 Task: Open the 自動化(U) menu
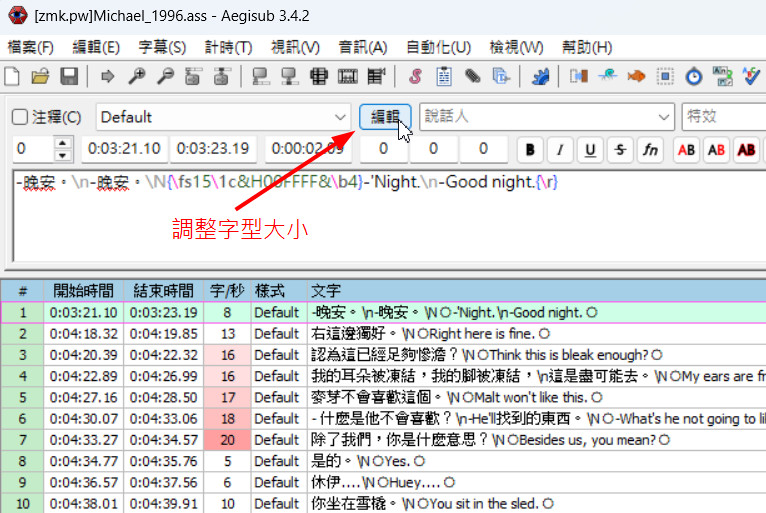tap(438, 47)
